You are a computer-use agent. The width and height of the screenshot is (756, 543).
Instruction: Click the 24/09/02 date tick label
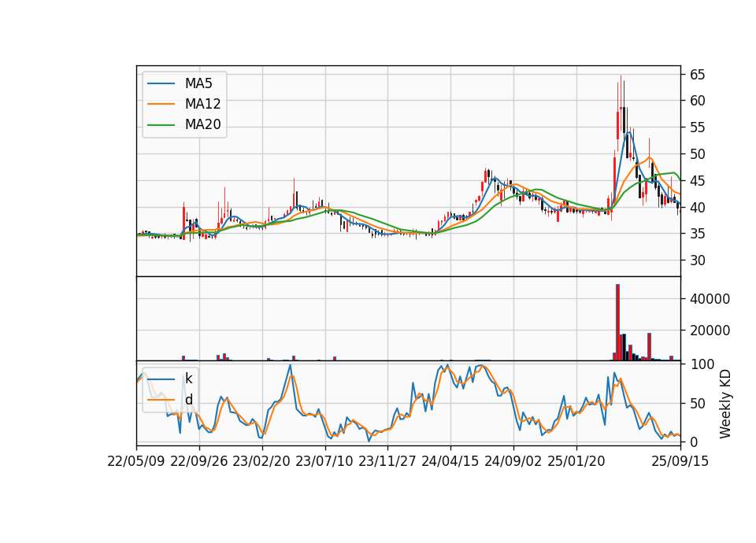(x=513, y=461)
